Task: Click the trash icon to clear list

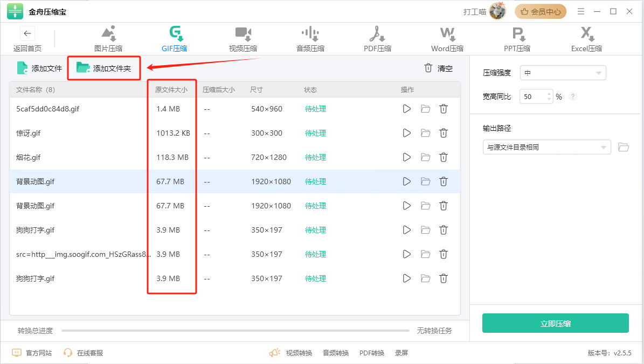Action: (428, 68)
